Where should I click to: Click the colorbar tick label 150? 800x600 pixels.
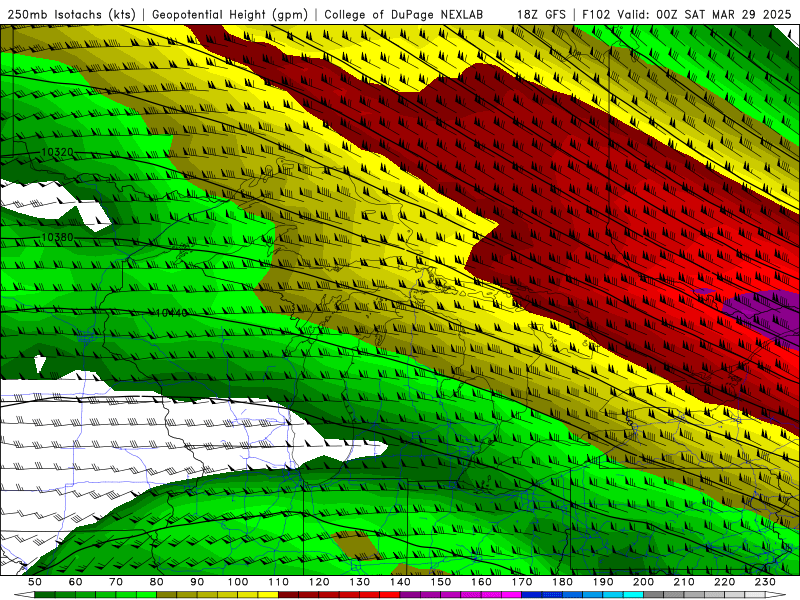point(441,582)
